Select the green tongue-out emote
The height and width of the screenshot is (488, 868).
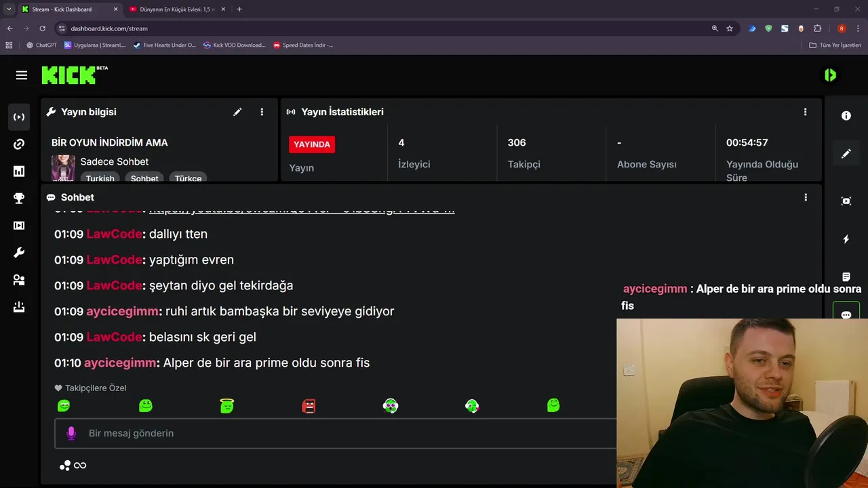click(472, 406)
